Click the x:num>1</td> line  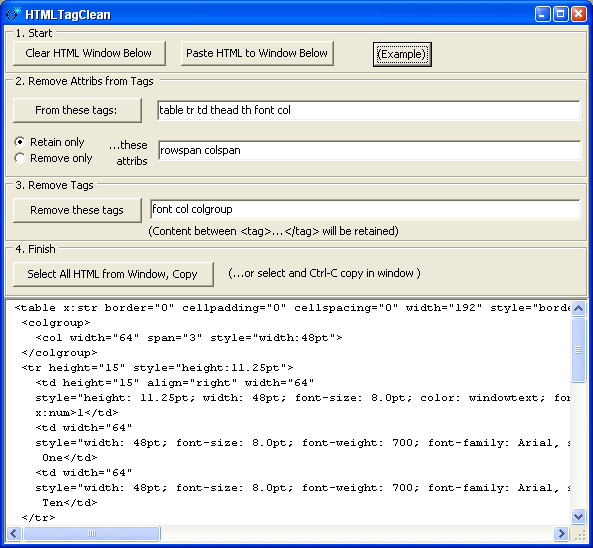77,413
